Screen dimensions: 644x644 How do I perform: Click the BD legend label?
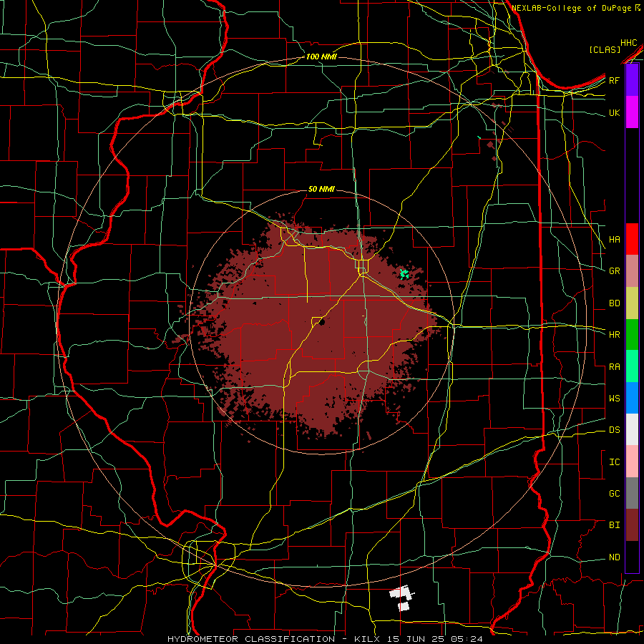point(615,303)
